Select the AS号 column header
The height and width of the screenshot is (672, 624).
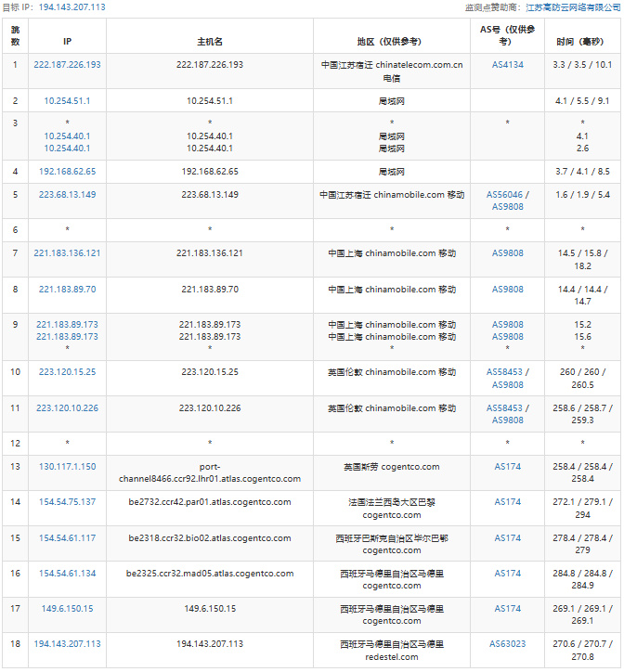point(508,36)
